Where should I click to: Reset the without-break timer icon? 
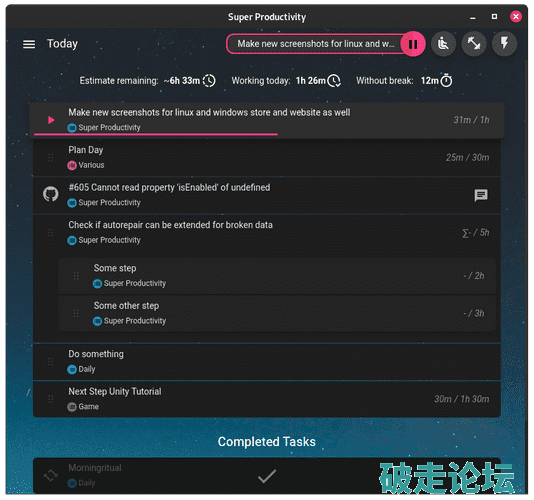[446, 80]
